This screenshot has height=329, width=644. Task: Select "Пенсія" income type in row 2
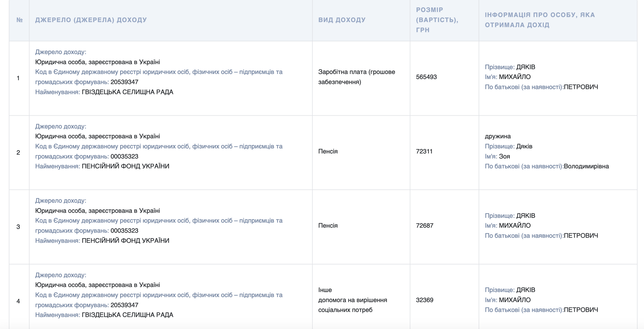click(x=328, y=151)
